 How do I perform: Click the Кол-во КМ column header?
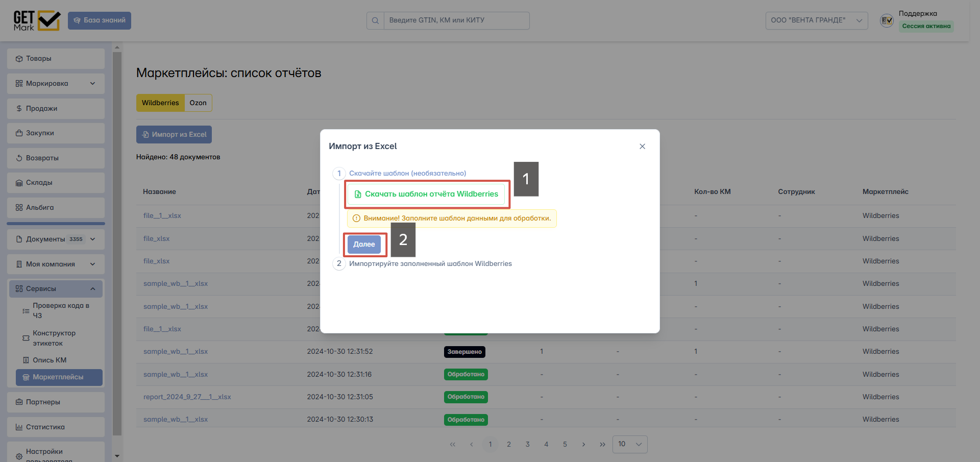tap(713, 192)
